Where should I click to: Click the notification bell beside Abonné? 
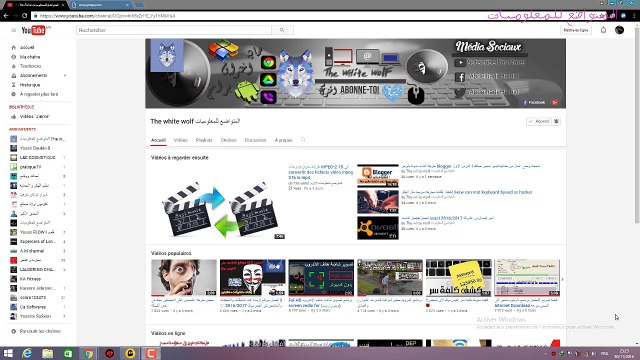pos(556,121)
